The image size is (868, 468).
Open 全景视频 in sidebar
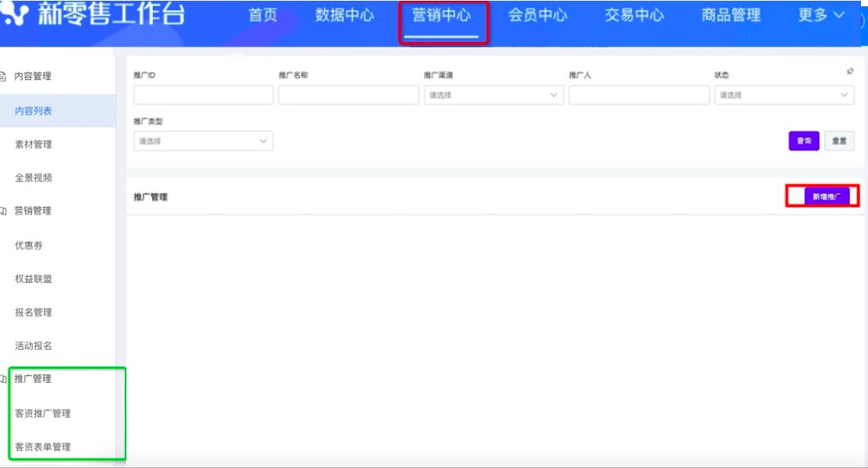click(33, 177)
